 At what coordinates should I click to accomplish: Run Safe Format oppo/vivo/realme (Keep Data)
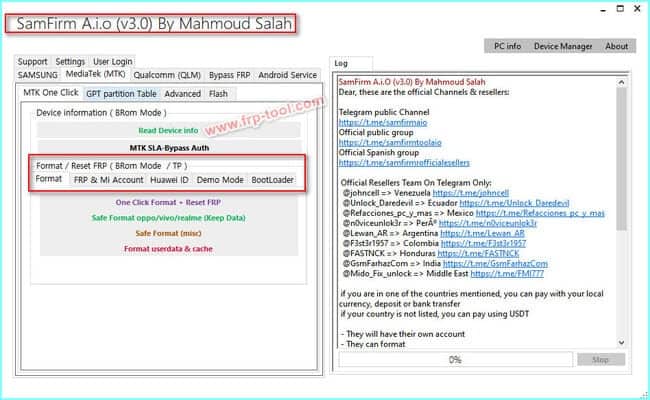(168, 218)
